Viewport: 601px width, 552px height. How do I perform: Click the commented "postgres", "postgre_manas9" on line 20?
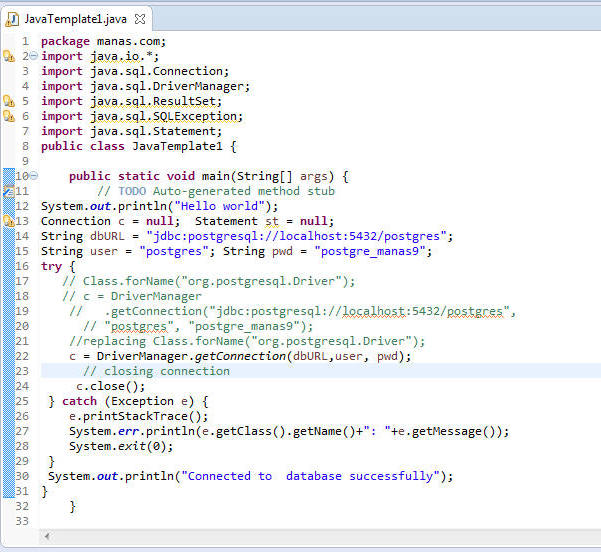click(x=198, y=326)
